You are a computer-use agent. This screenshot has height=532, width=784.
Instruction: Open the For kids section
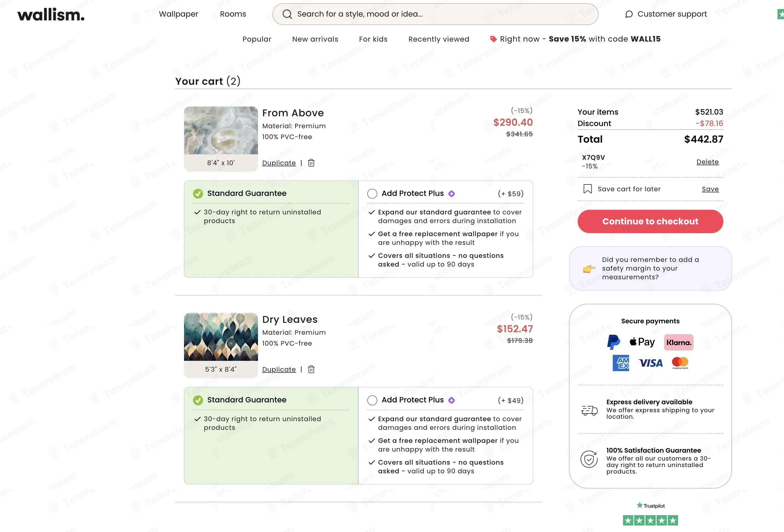click(373, 39)
